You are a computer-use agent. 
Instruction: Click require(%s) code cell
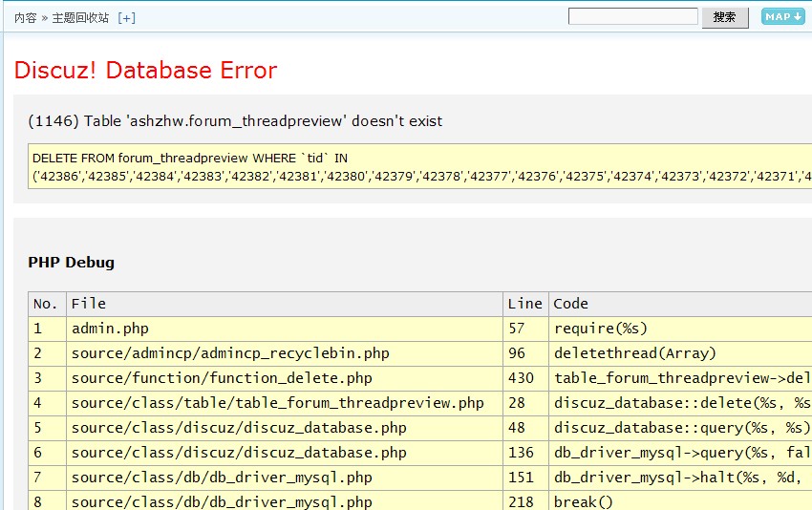click(680, 329)
